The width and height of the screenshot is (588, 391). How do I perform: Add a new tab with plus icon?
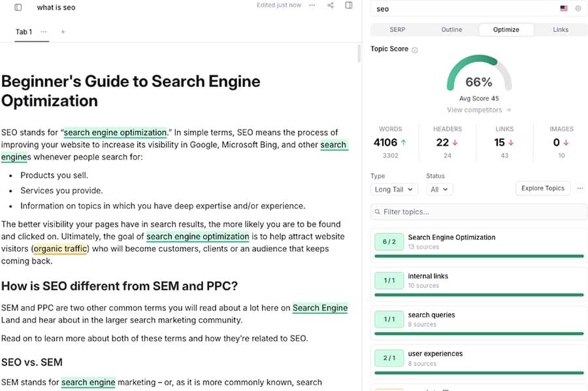pyautogui.click(x=63, y=31)
